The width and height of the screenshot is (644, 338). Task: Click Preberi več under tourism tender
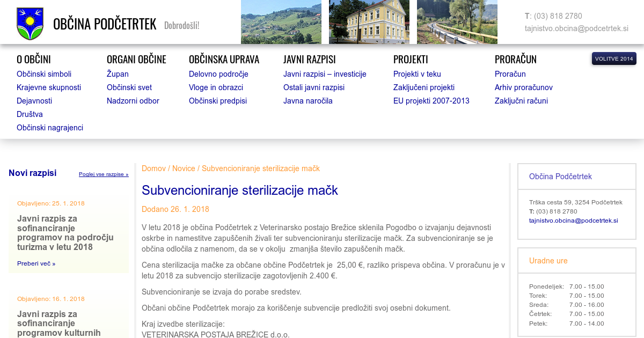pyautogui.click(x=36, y=263)
